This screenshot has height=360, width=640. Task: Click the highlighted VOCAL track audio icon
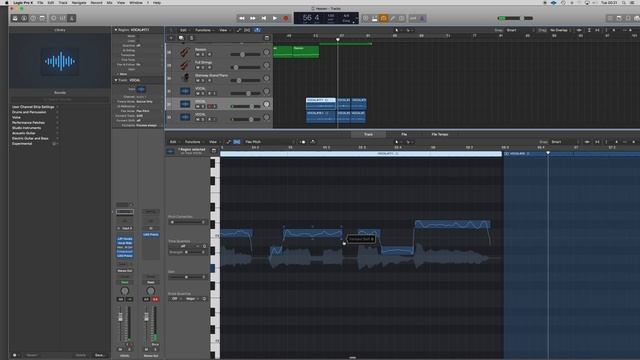[185, 104]
